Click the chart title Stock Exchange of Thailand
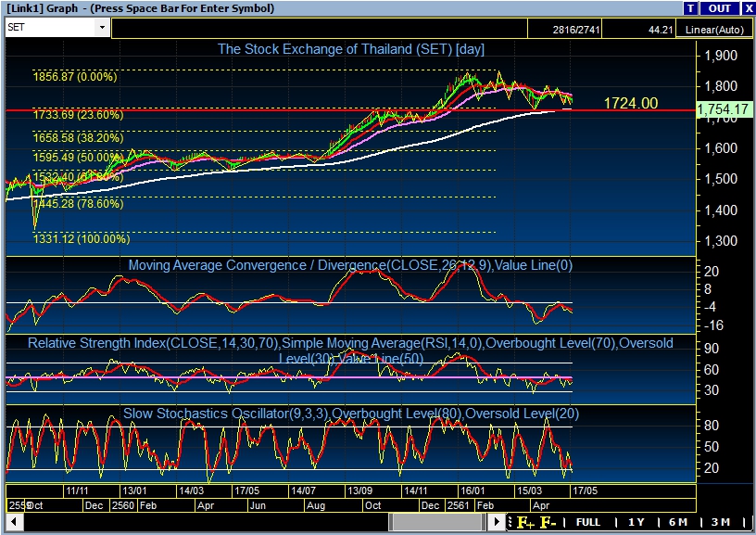 [x=350, y=49]
